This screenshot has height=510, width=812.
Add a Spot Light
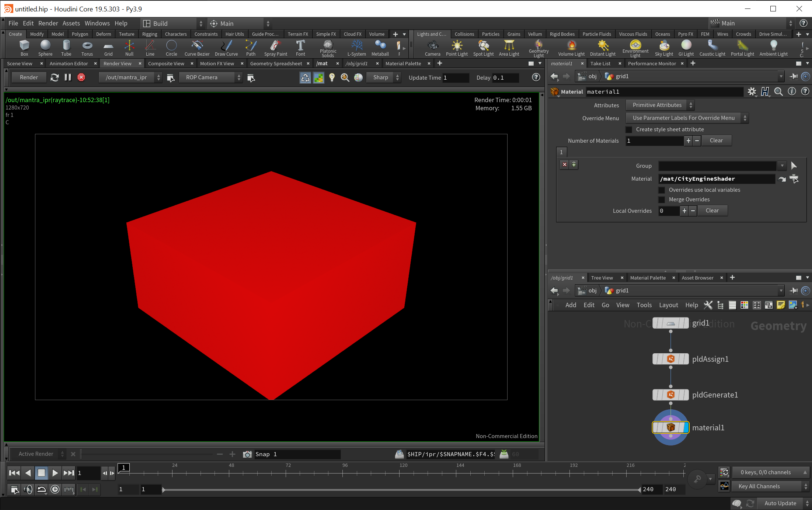pos(483,48)
